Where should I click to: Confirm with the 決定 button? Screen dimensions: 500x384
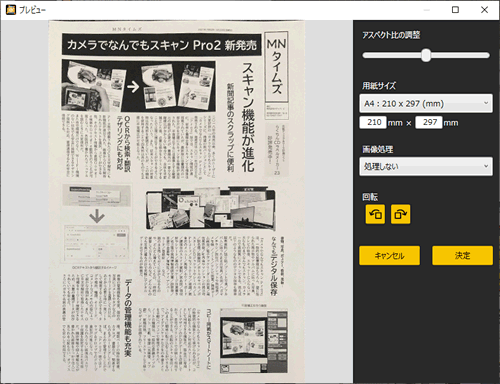[462, 256]
